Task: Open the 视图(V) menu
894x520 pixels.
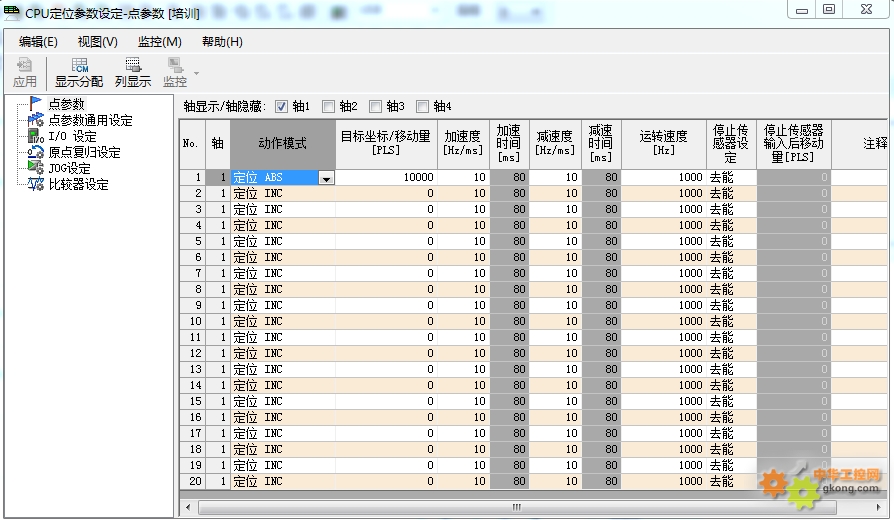Action: [97, 42]
